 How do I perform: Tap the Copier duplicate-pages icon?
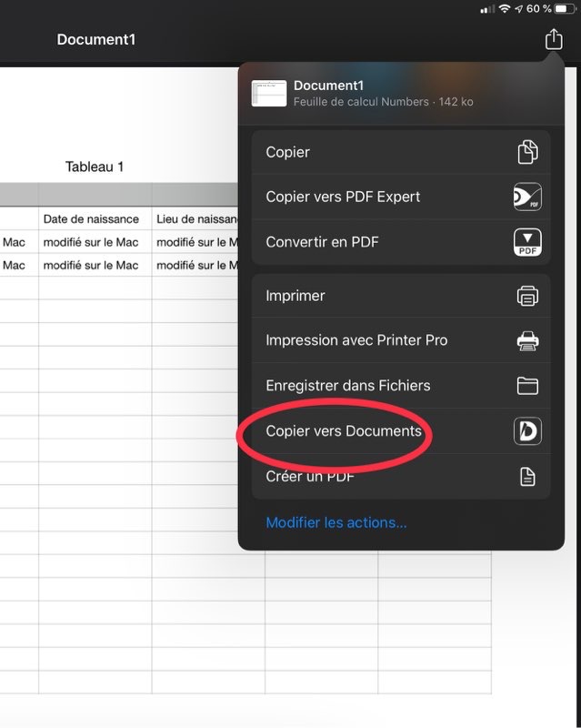(x=527, y=153)
